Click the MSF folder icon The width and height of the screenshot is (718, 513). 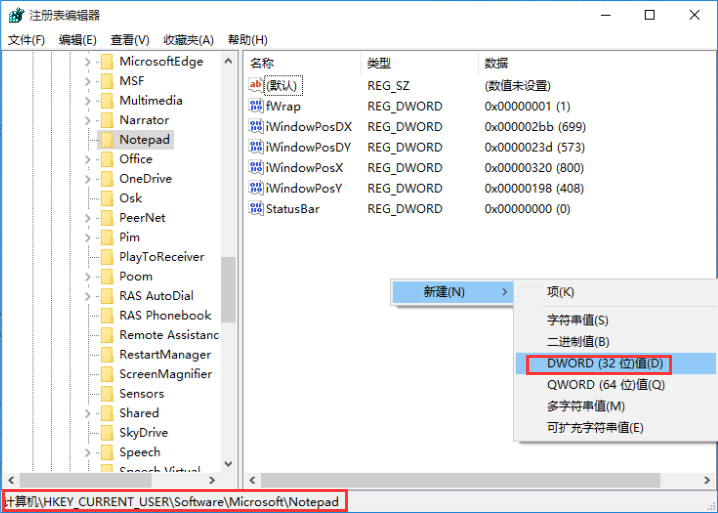(x=107, y=81)
